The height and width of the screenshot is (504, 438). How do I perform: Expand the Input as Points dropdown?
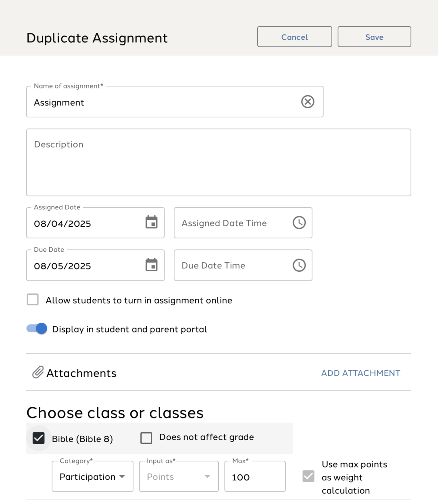pyautogui.click(x=179, y=476)
